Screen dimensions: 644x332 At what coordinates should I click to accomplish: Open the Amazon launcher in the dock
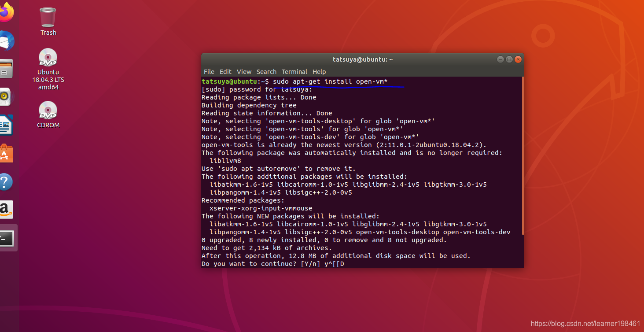point(6,210)
